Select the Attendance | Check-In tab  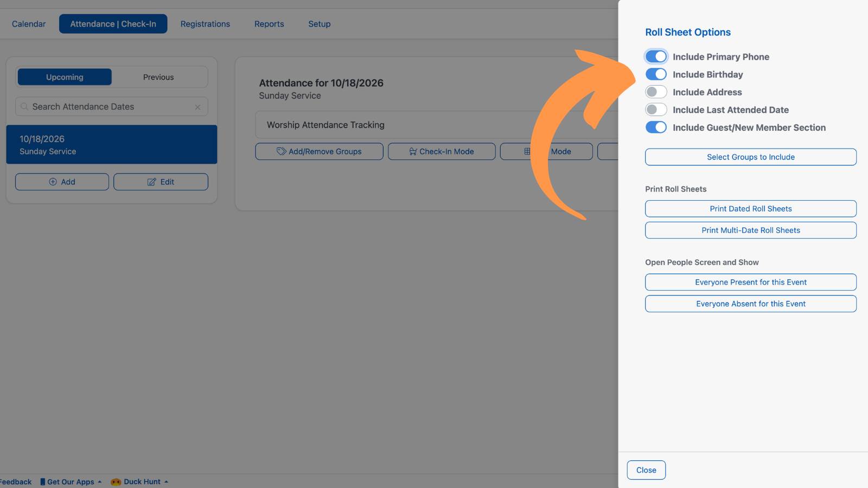[x=113, y=24]
